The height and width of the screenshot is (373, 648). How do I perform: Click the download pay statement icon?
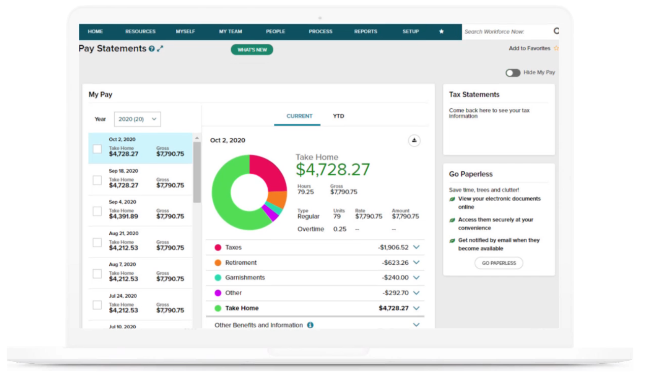pos(414,140)
